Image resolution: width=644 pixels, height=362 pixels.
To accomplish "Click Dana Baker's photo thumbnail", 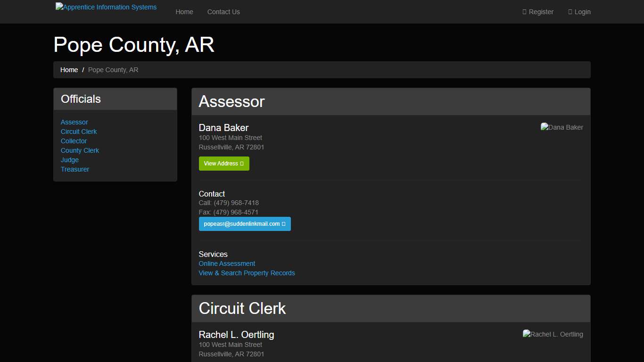I will (561, 127).
